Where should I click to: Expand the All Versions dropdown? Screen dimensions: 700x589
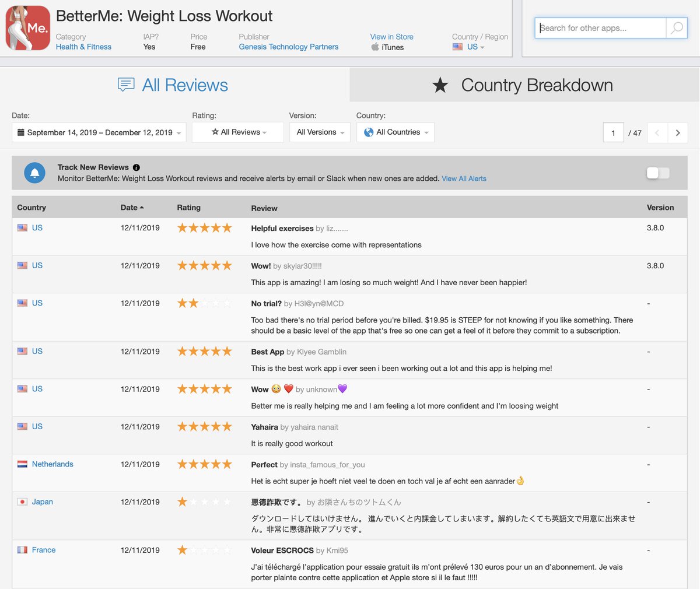tap(320, 132)
